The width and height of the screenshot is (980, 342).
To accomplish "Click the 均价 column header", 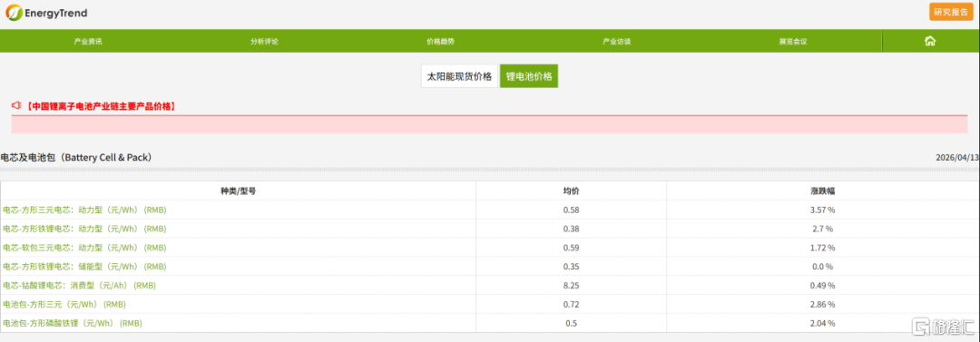I will 571,191.
